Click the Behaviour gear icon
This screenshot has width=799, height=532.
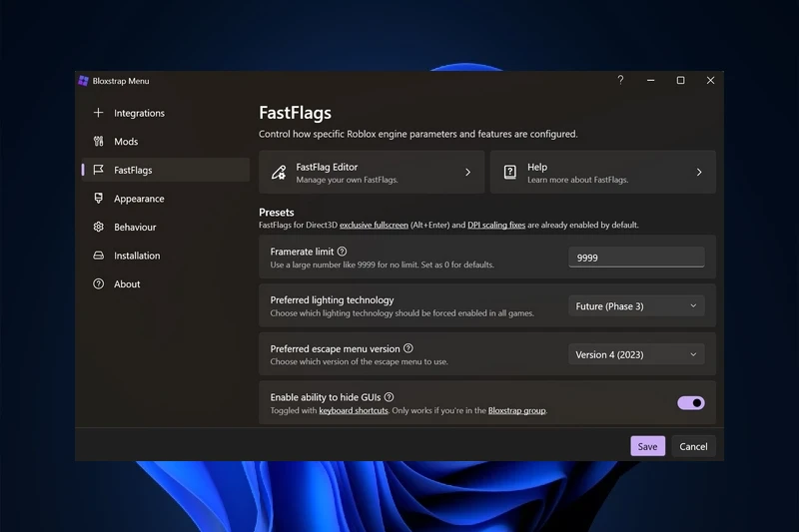[98, 227]
